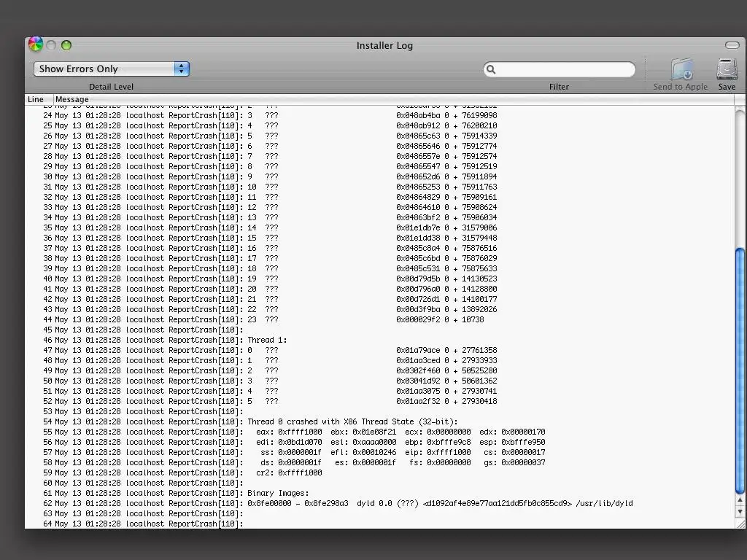This screenshot has height=560, width=747.
Task: Select log line 46 'Thread 1:'
Action: [379, 340]
